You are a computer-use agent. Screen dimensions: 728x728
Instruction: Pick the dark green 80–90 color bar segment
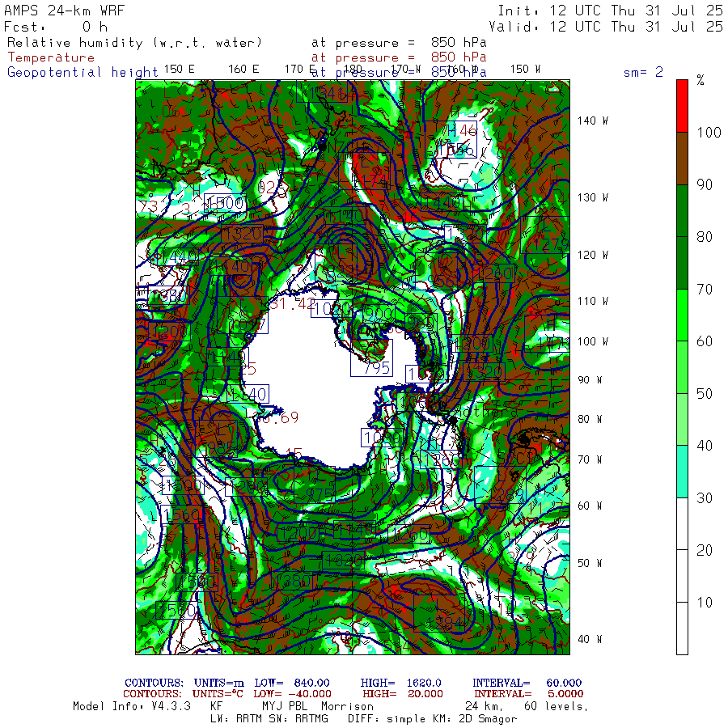pyautogui.click(x=682, y=211)
